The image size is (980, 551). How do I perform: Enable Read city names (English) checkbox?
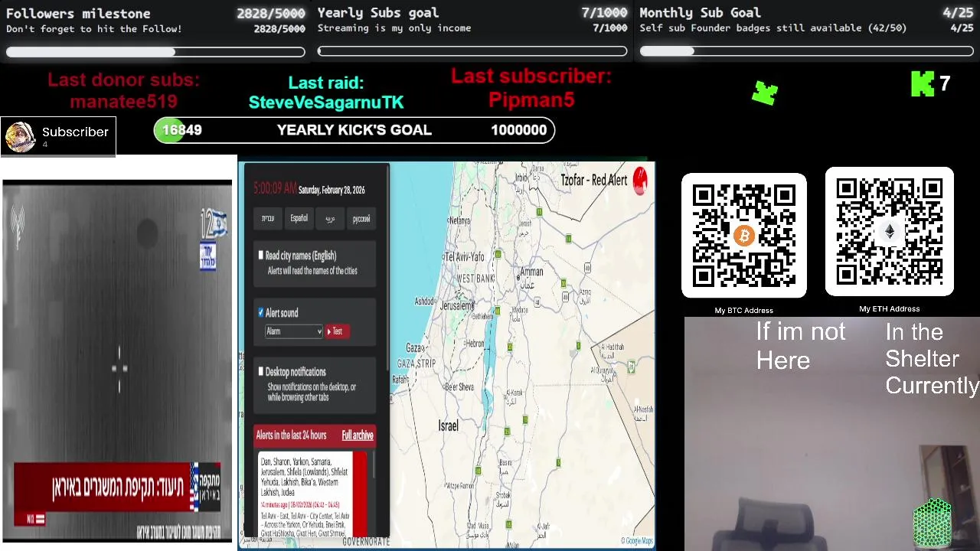[261, 256]
